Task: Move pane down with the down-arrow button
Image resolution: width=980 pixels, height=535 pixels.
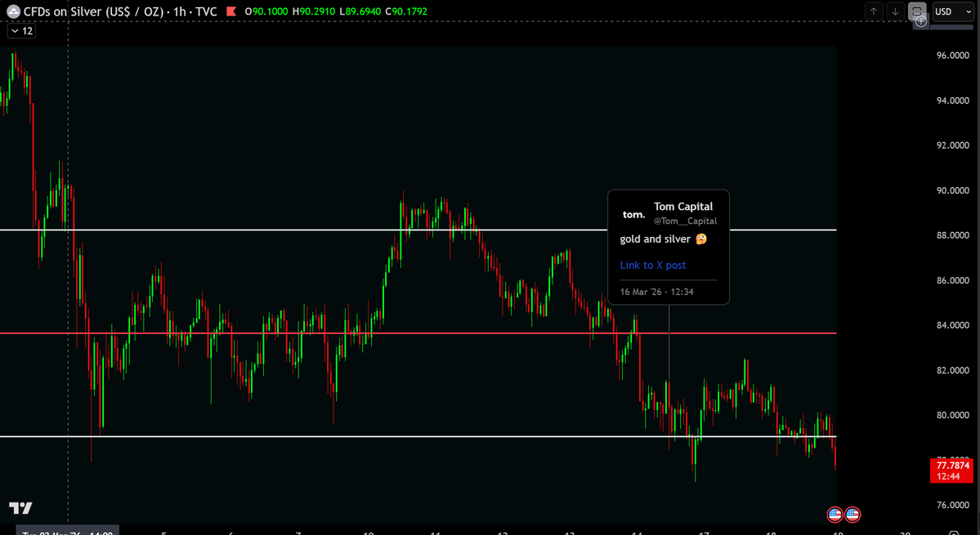Action: [x=895, y=11]
